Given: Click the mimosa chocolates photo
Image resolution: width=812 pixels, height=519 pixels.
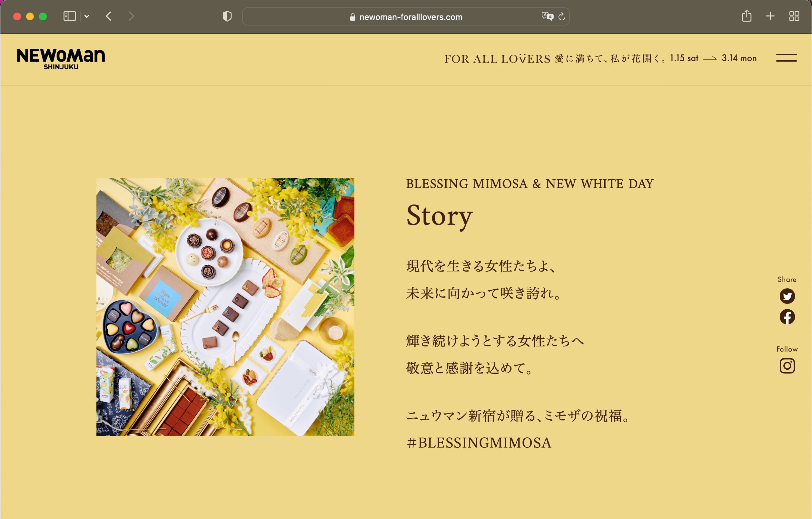Looking at the screenshot, I should 225,306.
